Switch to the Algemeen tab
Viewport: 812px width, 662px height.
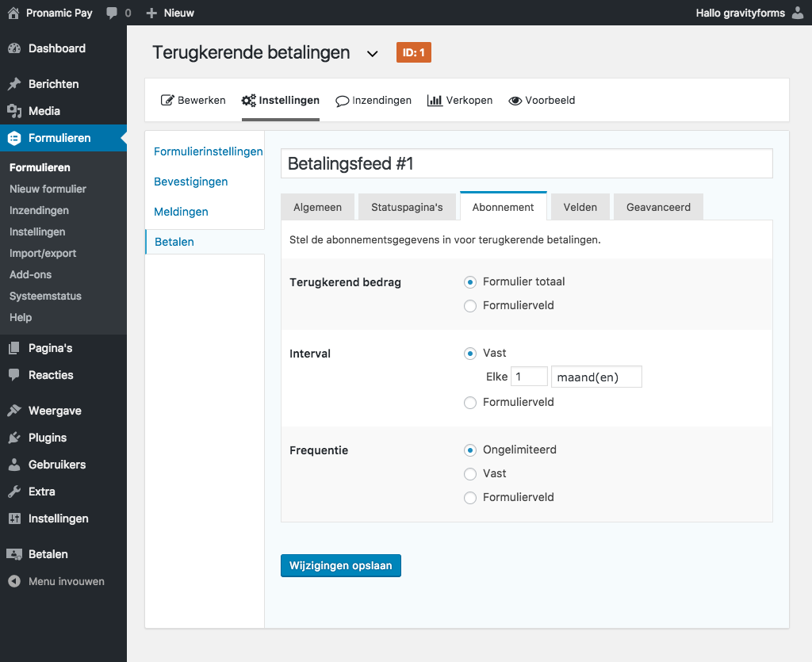(317, 207)
